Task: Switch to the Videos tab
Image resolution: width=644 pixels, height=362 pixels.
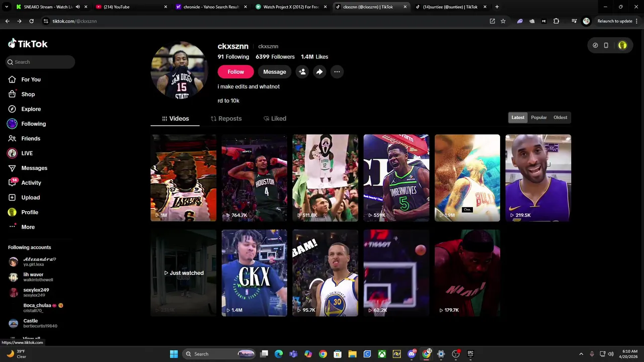Action: pos(175,119)
